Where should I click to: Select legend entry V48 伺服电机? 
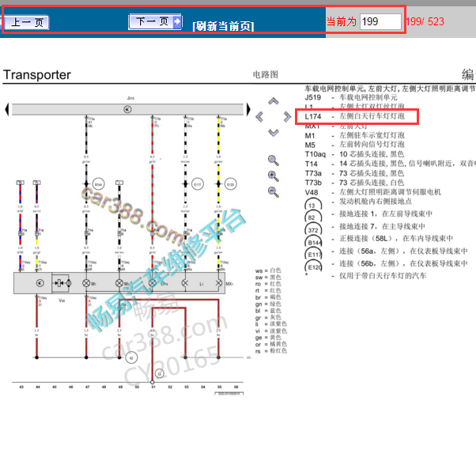(x=372, y=192)
